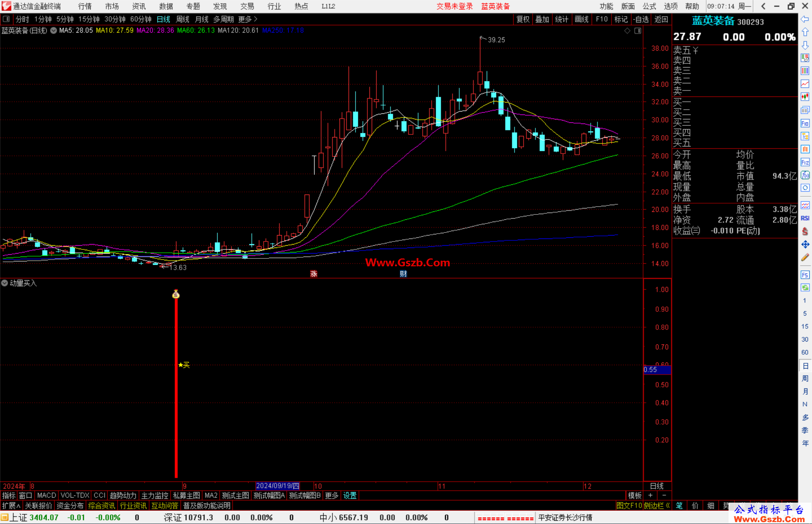
Task: Zoom in chart with + button
Action: [x=650, y=495]
